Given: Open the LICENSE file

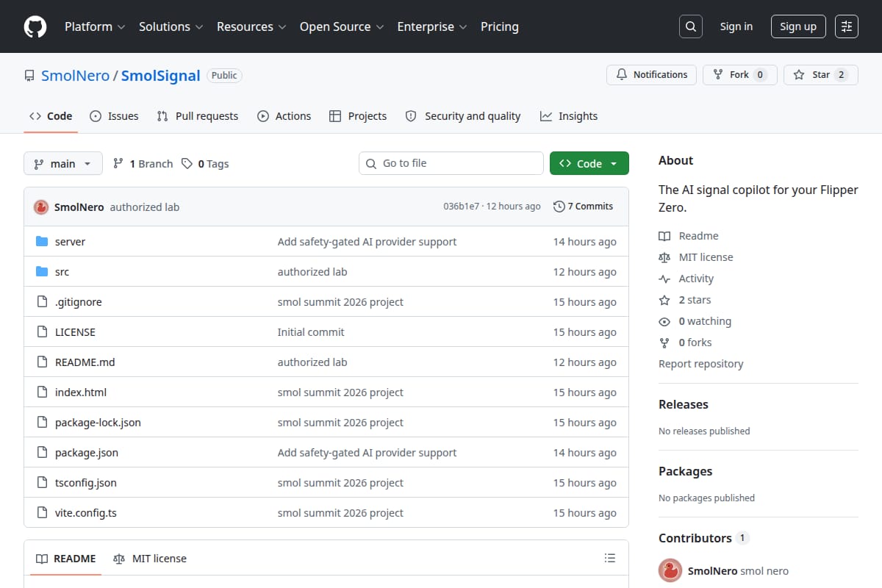Looking at the screenshot, I should [x=75, y=332].
